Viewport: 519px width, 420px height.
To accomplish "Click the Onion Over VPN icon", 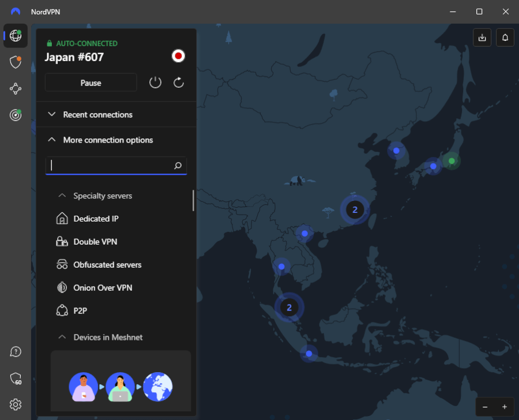I will [62, 287].
